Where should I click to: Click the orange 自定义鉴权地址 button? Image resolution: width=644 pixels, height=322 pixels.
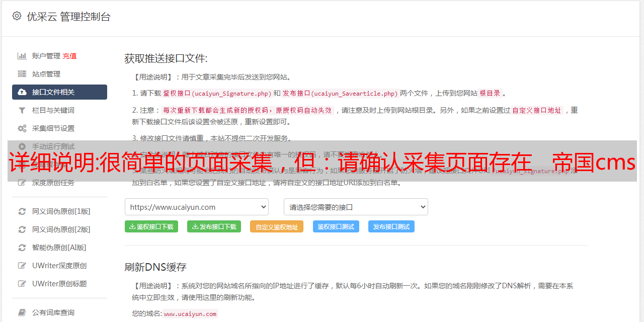(277, 226)
